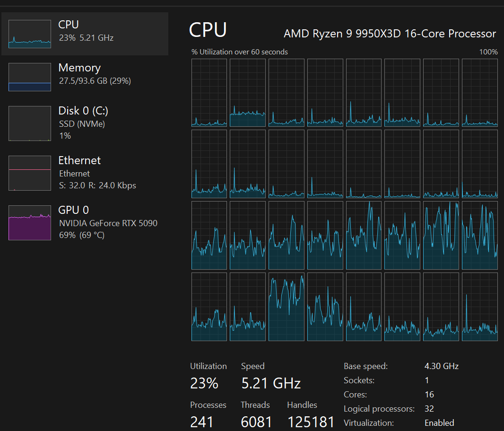
Task: Click the Base speed value 4.30 GHz
Action: pyautogui.click(x=441, y=366)
